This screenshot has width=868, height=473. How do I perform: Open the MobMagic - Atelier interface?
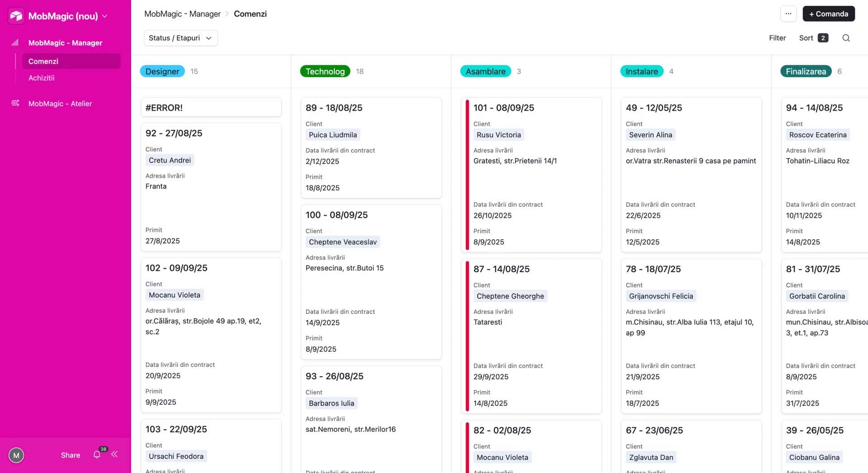click(x=60, y=104)
